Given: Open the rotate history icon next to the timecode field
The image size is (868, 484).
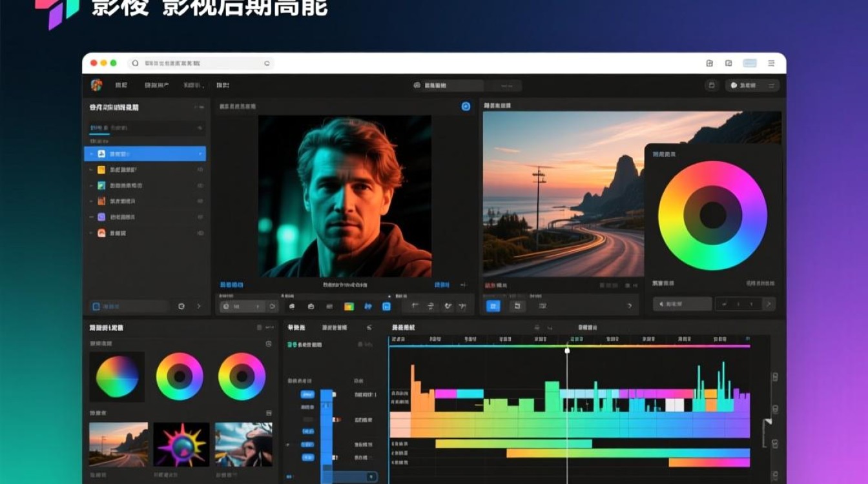Looking at the screenshot, I should [x=272, y=306].
